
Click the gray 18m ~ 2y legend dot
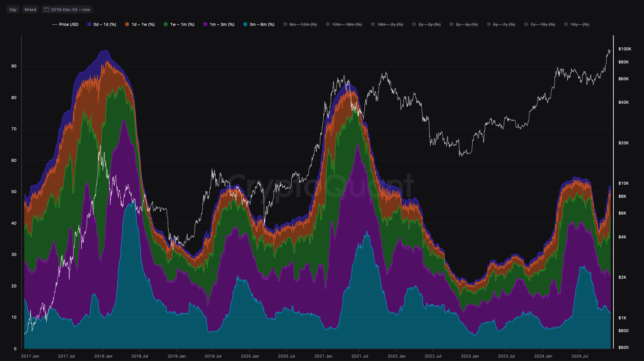click(x=373, y=24)
